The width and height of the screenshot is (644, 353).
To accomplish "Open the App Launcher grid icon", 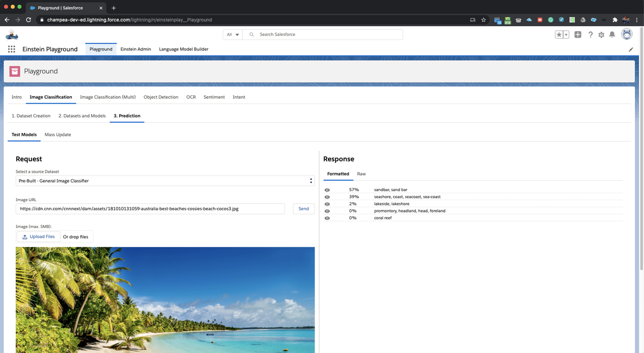I will click(11, 49).
